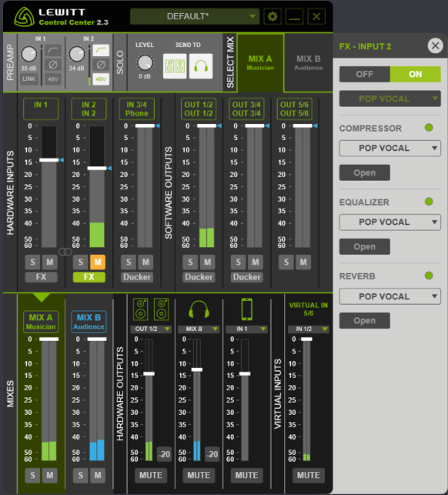448x495 pixels.
Task: Toggle IN 1 low-cut filter icon
Action: (52, 50)
